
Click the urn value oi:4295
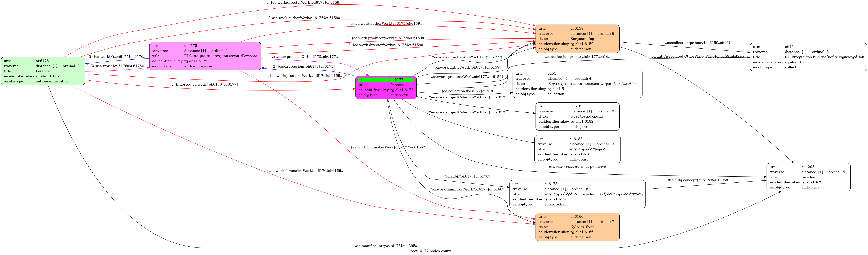pyautogui.click(x=808, y=167)
